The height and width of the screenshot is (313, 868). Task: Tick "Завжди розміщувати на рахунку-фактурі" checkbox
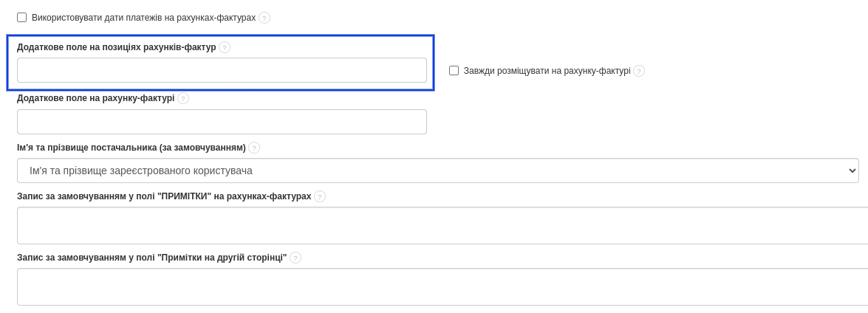(454, 71)
